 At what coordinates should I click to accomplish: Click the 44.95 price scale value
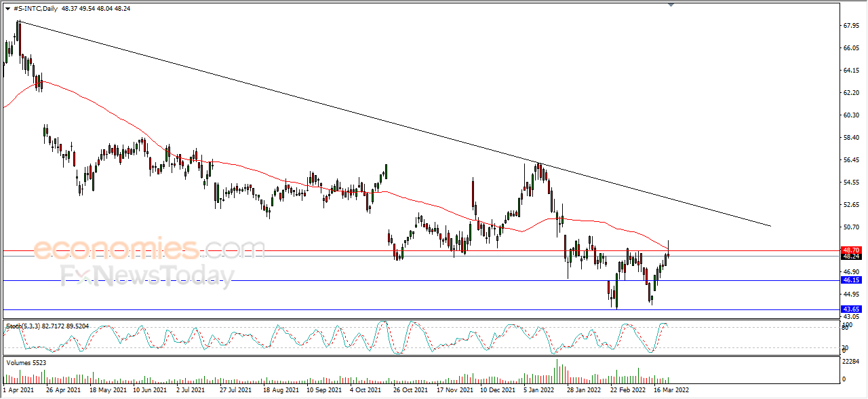coord(851,294)
